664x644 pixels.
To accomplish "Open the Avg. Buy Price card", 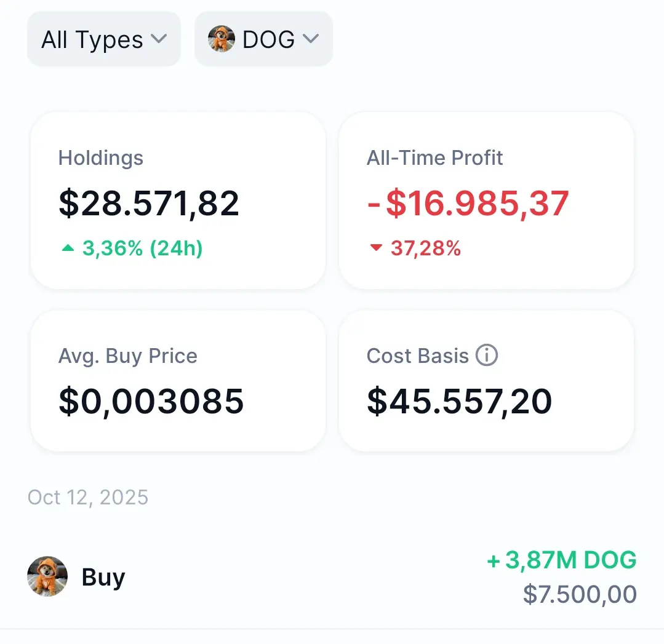I will coord(178,381).
